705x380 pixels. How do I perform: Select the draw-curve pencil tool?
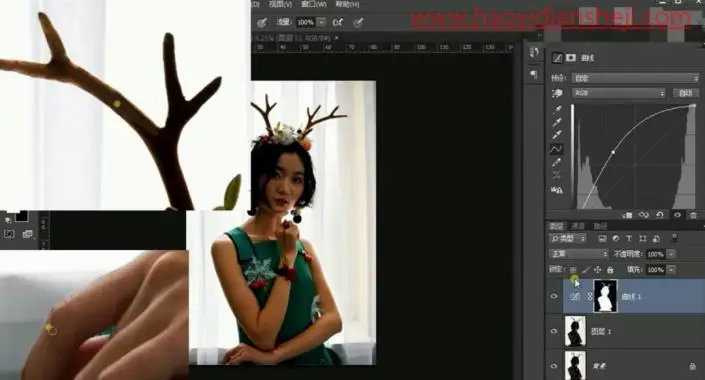pyautogui.click(x=557, y=162)
